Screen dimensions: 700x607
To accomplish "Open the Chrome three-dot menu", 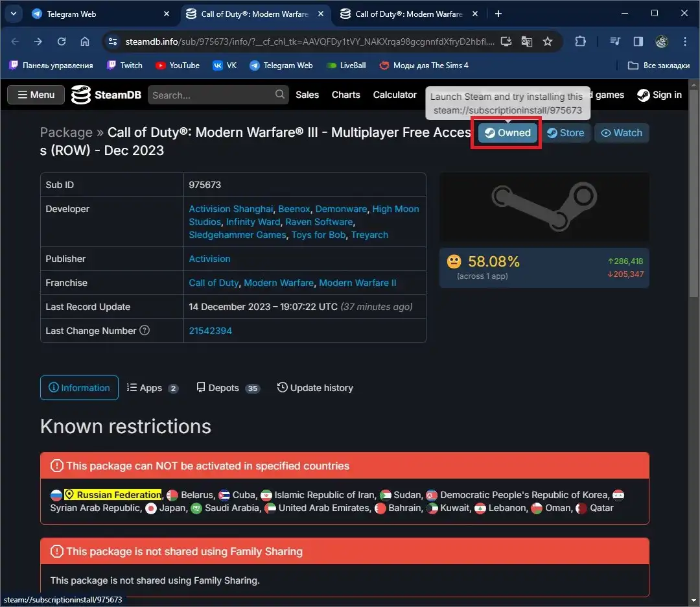I will click(685, 42).
